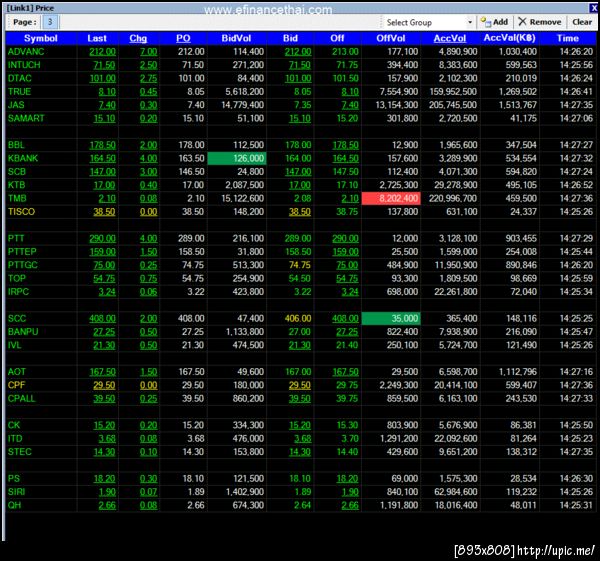600x561 pixels.
Task: Click the Off column header
Action: (337, 38)
